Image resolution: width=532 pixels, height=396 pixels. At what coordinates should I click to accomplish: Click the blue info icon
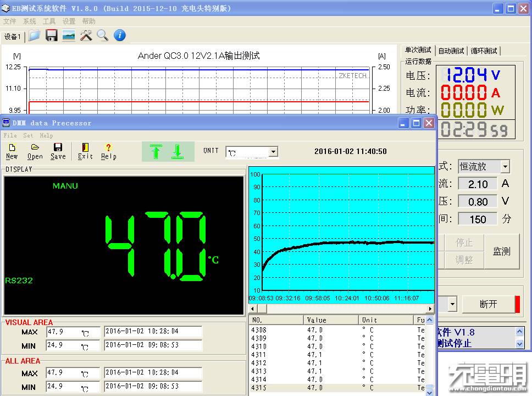pos(120,36)
